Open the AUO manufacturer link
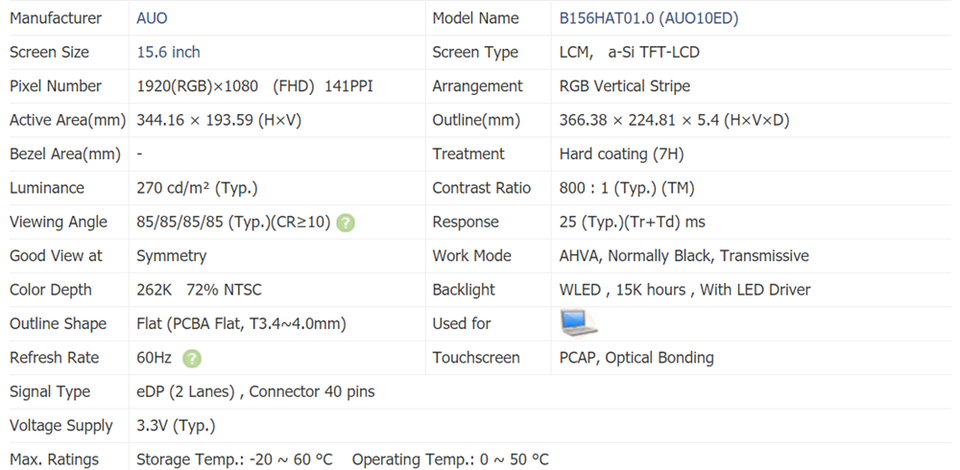 pos(153,18)
